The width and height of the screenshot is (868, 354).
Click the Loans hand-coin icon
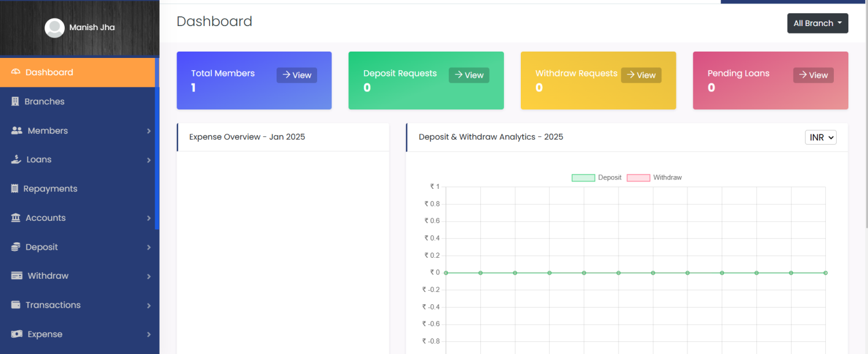coord(16,160)
